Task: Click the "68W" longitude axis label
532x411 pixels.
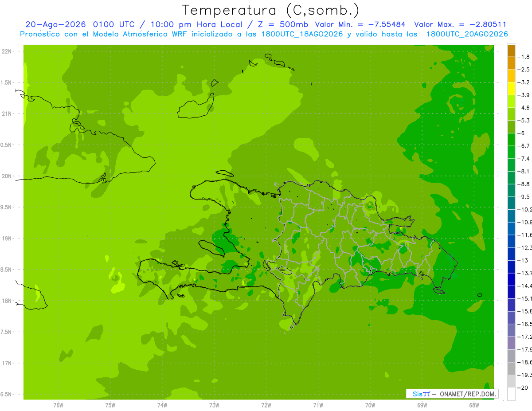Action: point(474,405)
